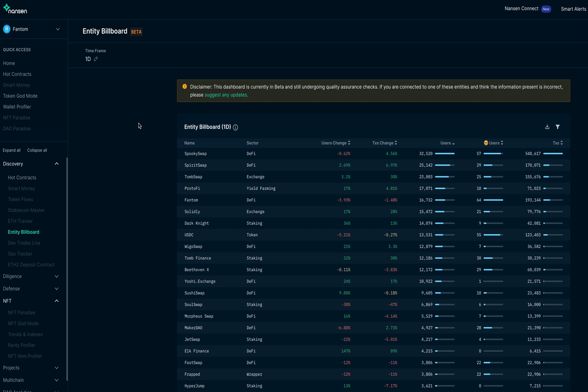Select the SpiritSwap entity

(195, 166)
